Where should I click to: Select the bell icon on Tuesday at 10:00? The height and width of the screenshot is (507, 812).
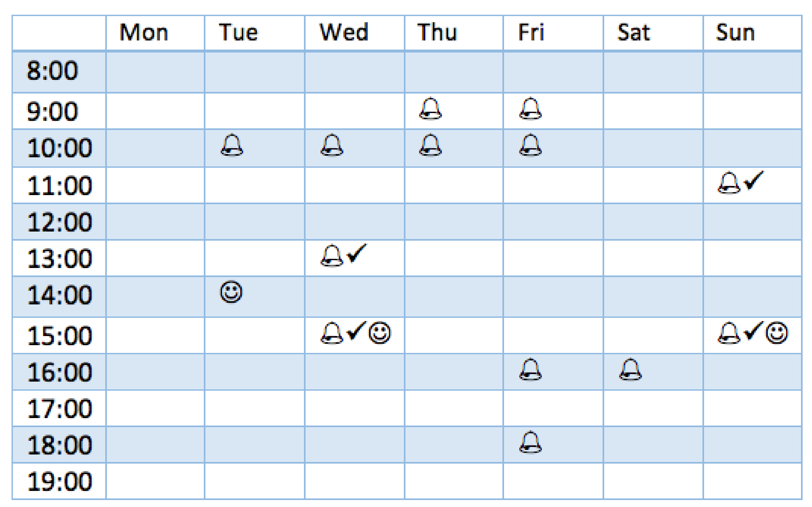[x=232, y=145]
